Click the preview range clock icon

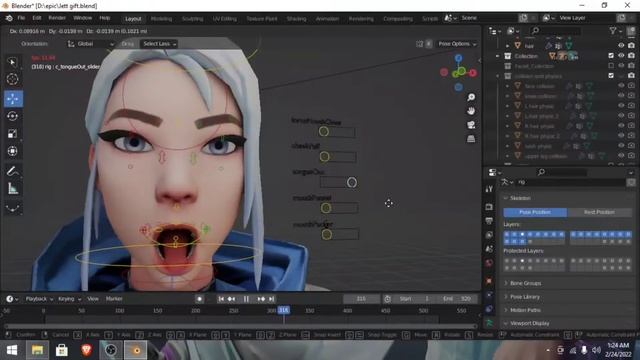pos(387,299)
